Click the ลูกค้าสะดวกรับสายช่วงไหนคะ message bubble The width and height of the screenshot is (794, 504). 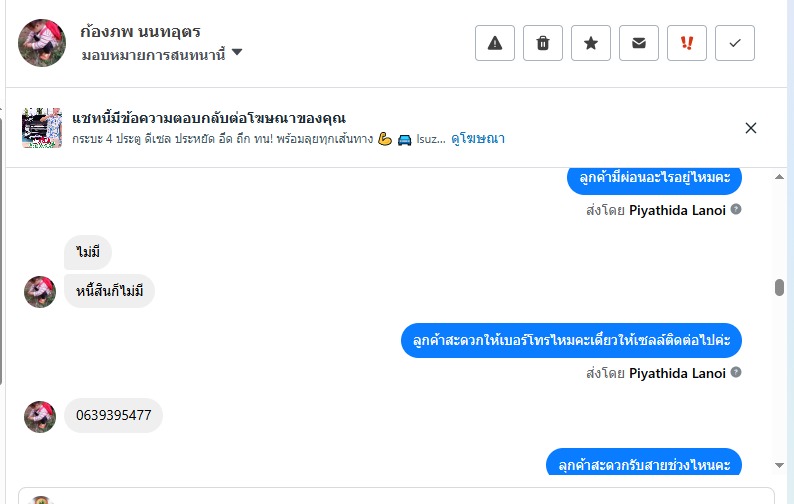[x=644, y=464]
